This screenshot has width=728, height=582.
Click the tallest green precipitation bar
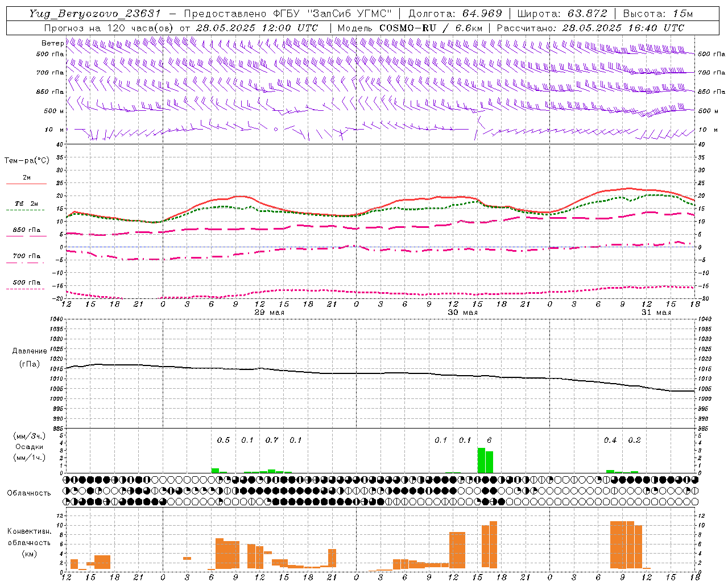pyautogui.click(x=481, y=460)
